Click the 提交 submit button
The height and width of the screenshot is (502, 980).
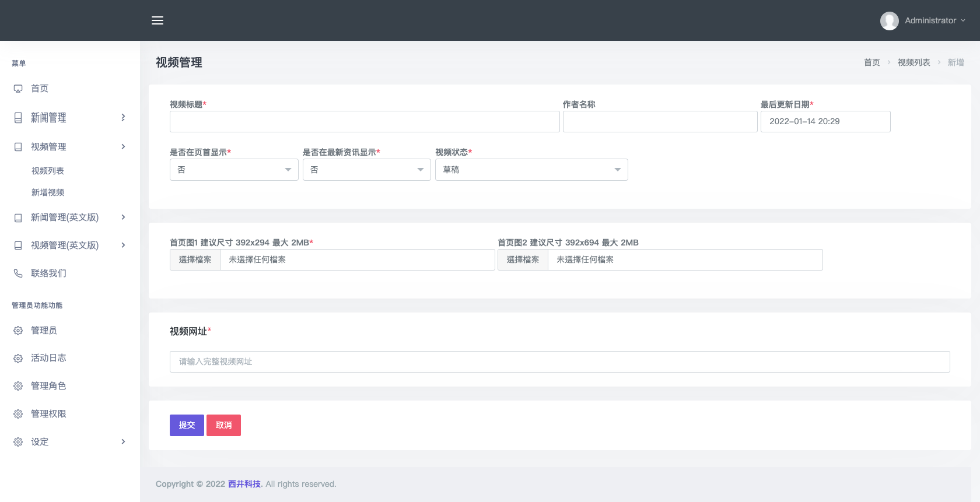[187, 425]
